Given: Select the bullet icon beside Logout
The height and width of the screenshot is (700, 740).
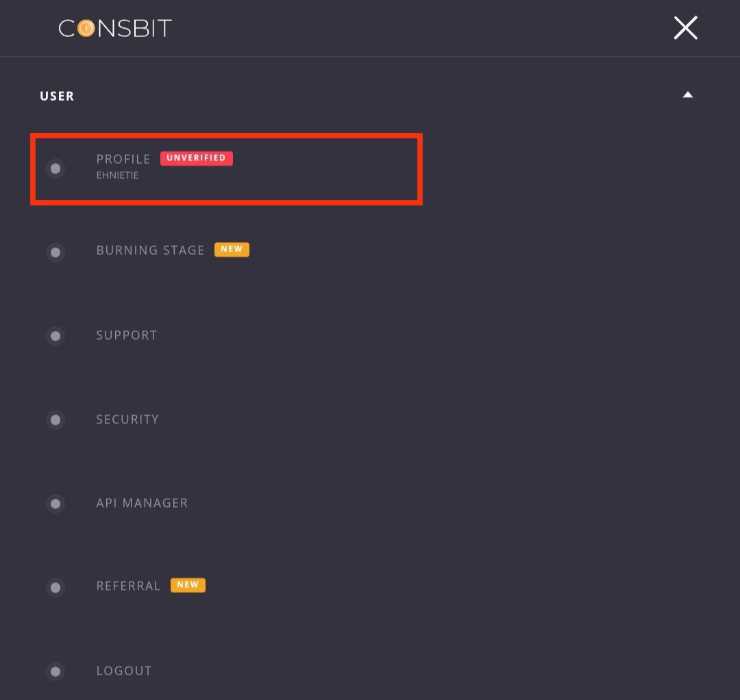Looking at the screenshot, I should (x=56, y=671).
